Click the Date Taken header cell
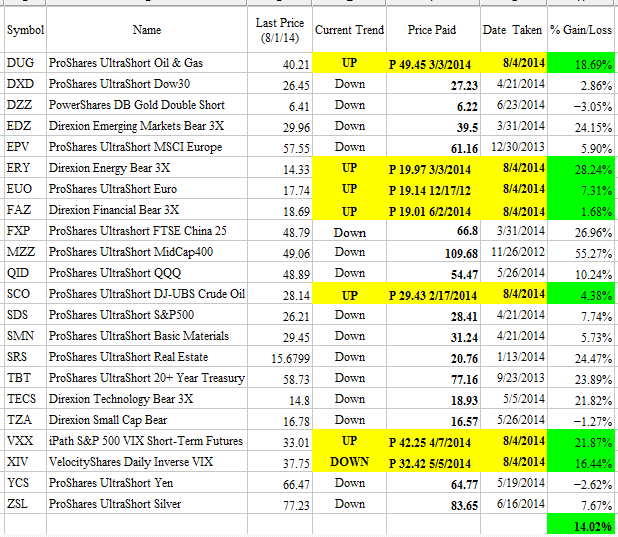The width and height of the screenshot is (618, 537). [514, 30]
